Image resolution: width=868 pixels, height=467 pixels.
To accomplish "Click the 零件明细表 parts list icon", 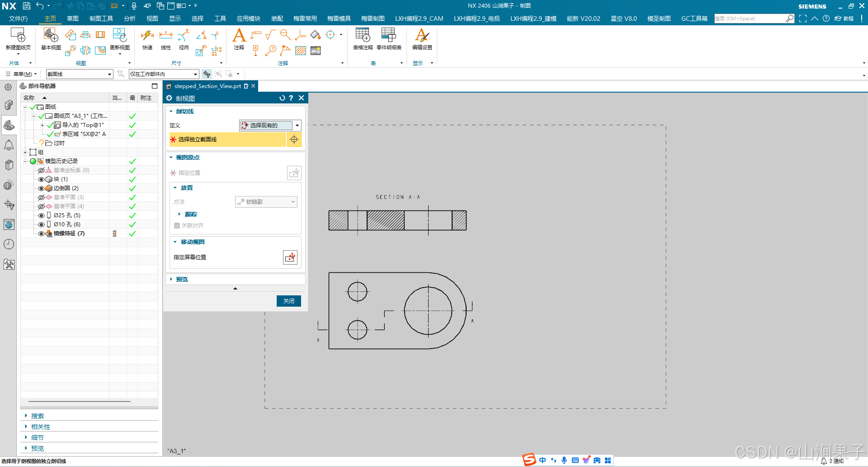I will click(x=389, y=35).
